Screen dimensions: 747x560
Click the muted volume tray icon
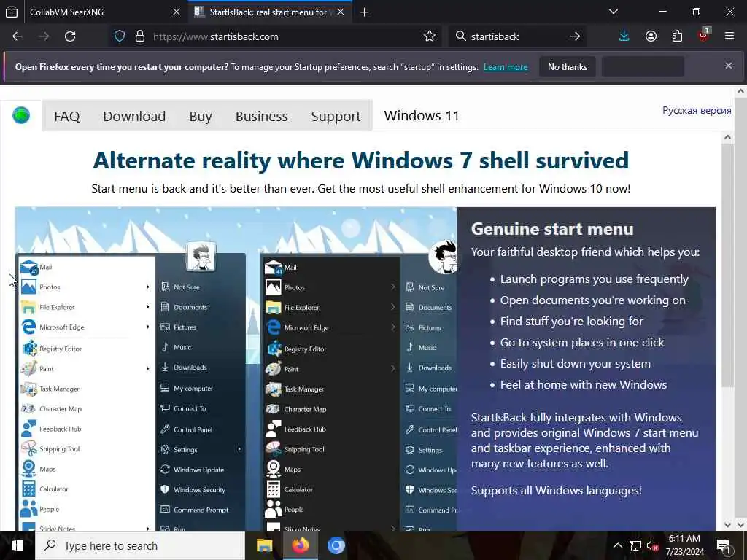coord(653,545)
